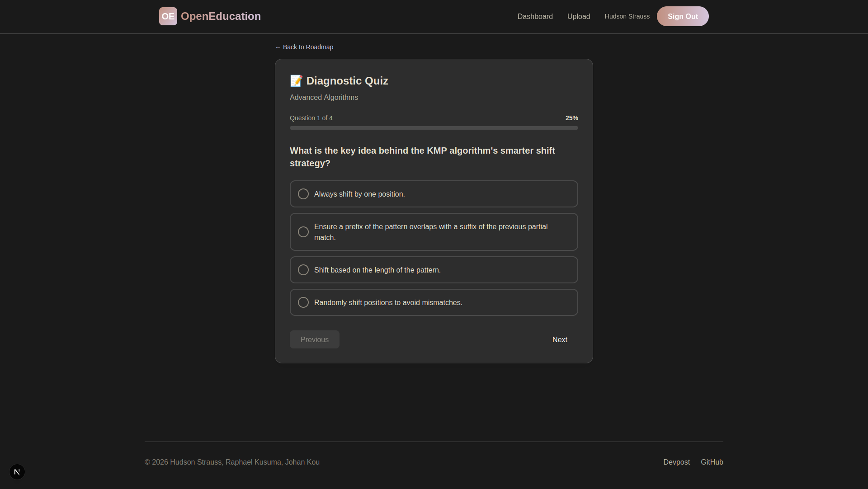This screenshot has height=489, width=868.
Task: Click the quiz progress bar
Action: pos(434,128)
